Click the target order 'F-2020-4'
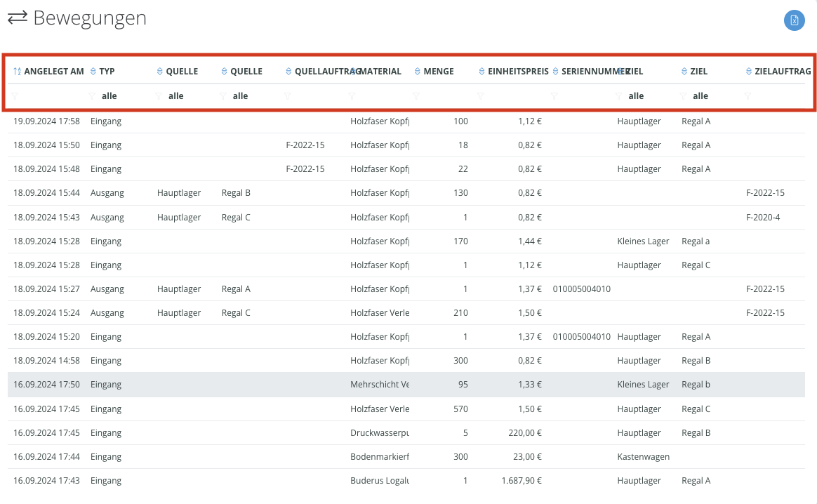The height and width of the screenshot is (504, 817). (763, 218)
